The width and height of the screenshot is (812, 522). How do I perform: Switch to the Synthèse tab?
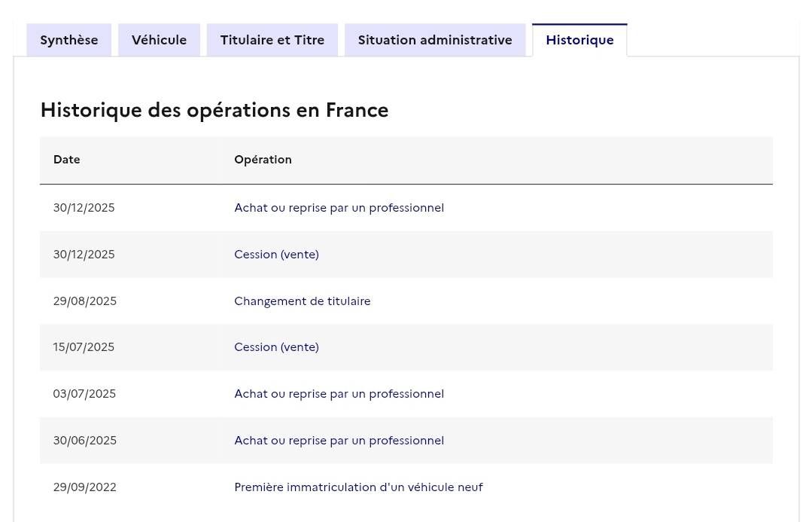click(x=69, y=40)
